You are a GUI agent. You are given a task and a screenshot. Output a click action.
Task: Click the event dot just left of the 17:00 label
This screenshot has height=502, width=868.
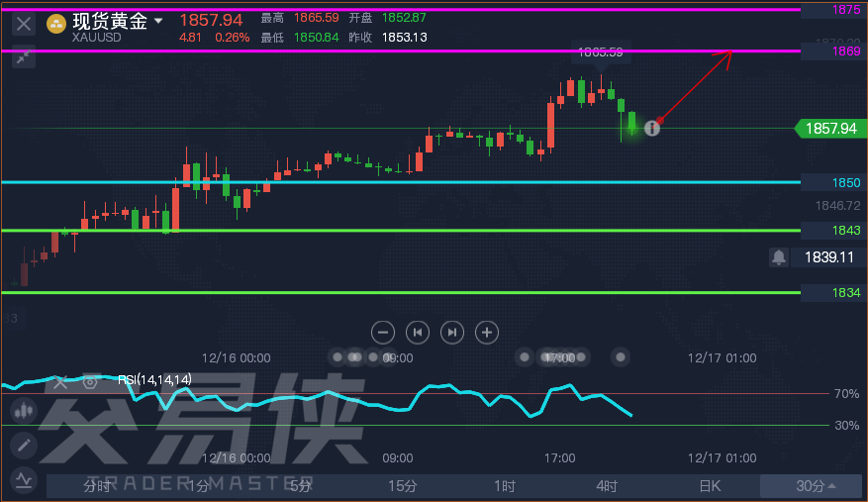click(x=525, y=357)
